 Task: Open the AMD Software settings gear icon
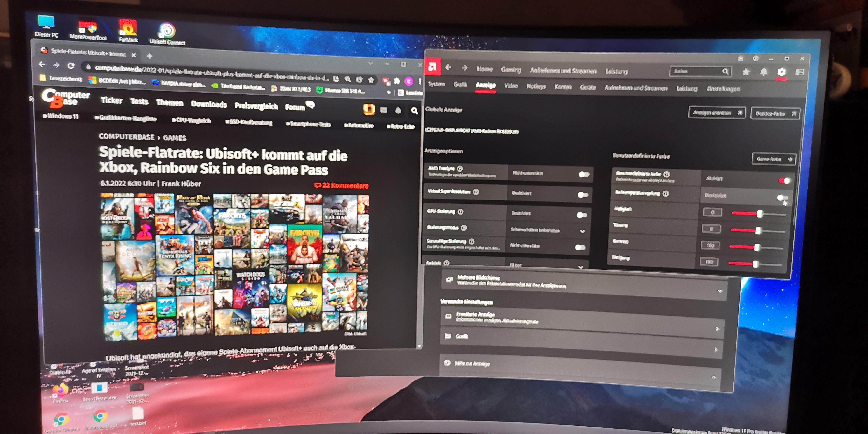[x=781, y=72]
